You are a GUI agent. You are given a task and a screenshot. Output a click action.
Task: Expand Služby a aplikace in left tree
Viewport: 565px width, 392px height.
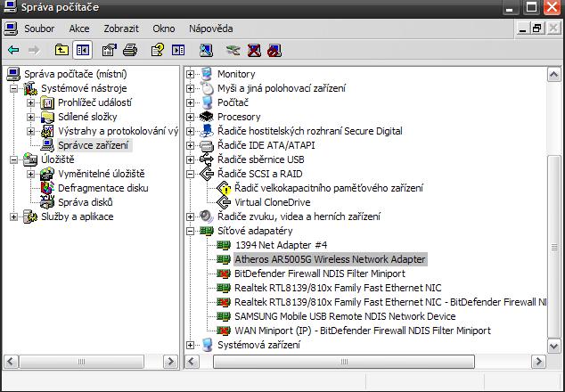[14, 216]
